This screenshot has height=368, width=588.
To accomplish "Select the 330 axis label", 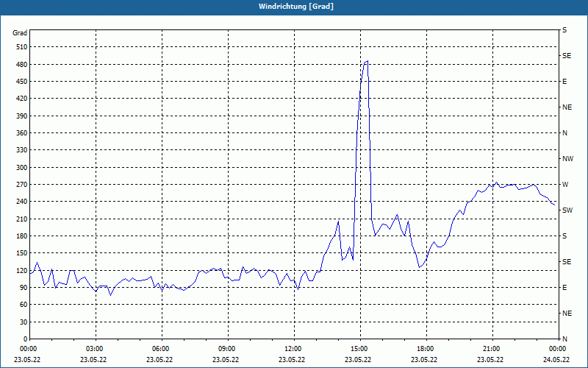I will (x=22, y=150).
